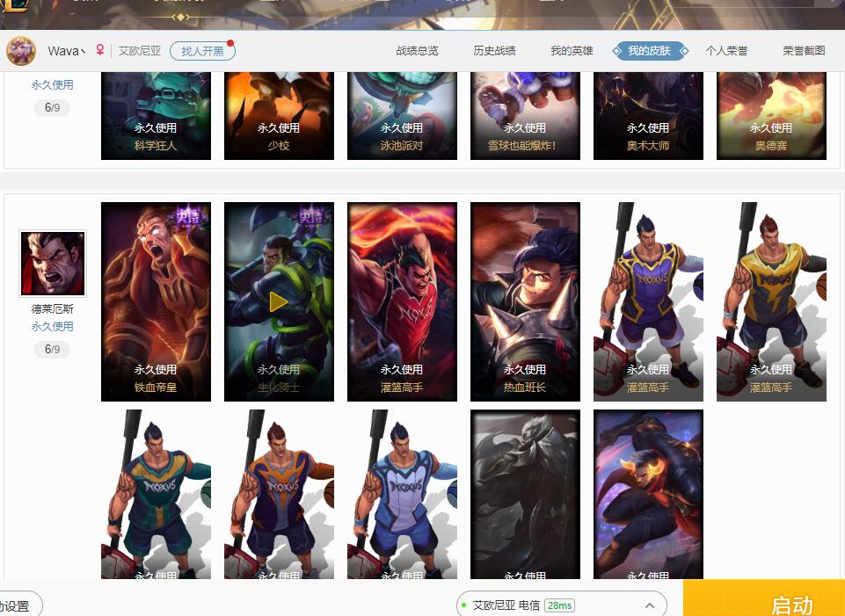
Task: Switch to the 历史战绩 tab
Action: pyautogui.click(x=494, y=51)
